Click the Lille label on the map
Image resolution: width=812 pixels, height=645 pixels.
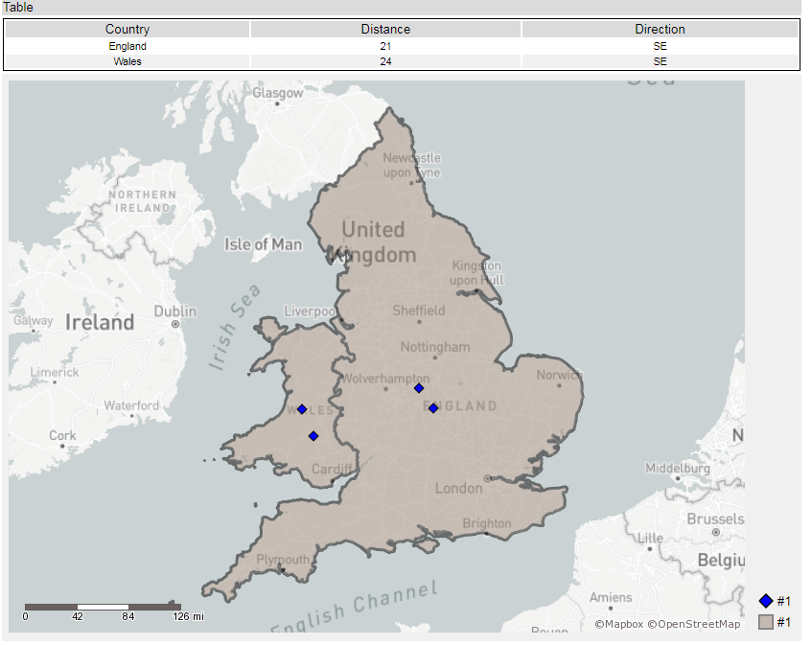[650, 538]
